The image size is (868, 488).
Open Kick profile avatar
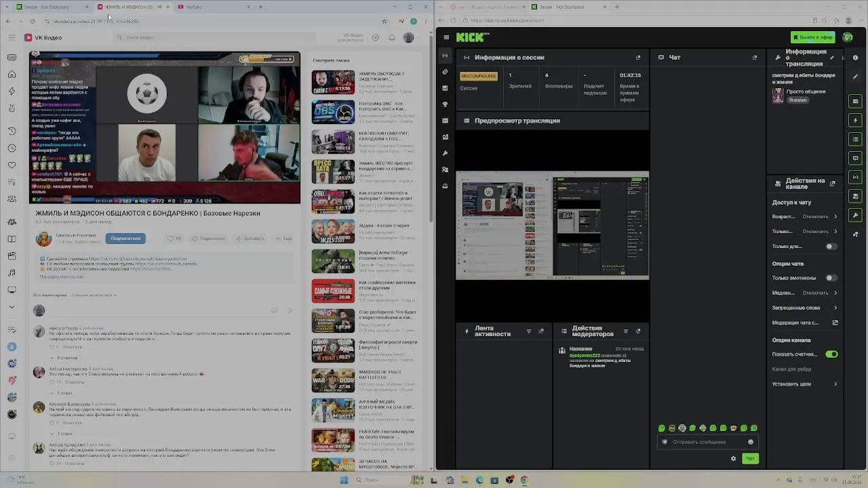848,37
